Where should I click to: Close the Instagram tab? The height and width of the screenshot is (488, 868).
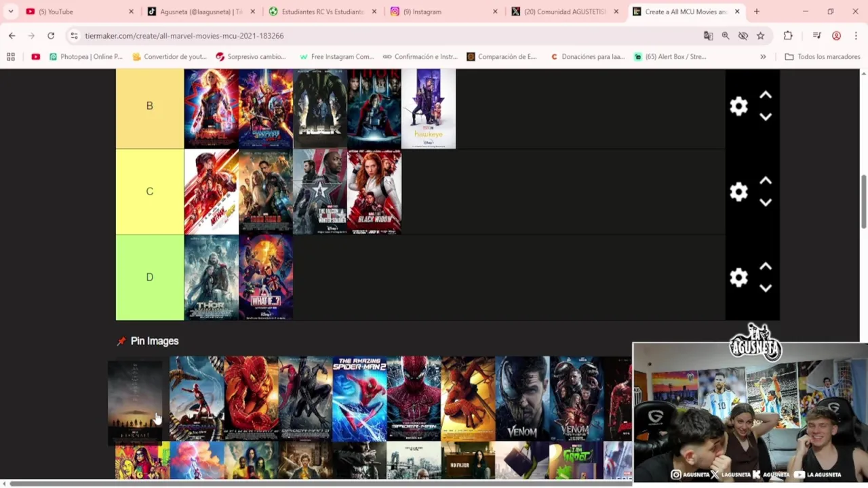(x=495, y=12)
